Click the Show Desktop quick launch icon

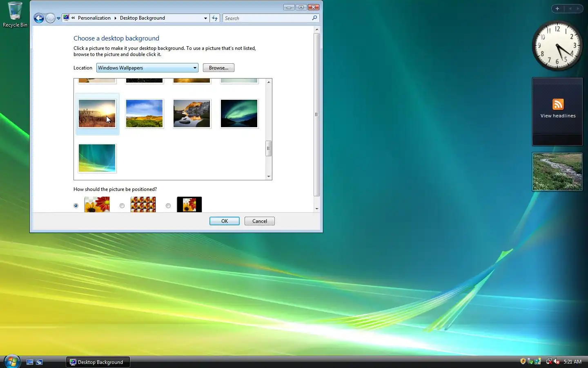(30, 362)
